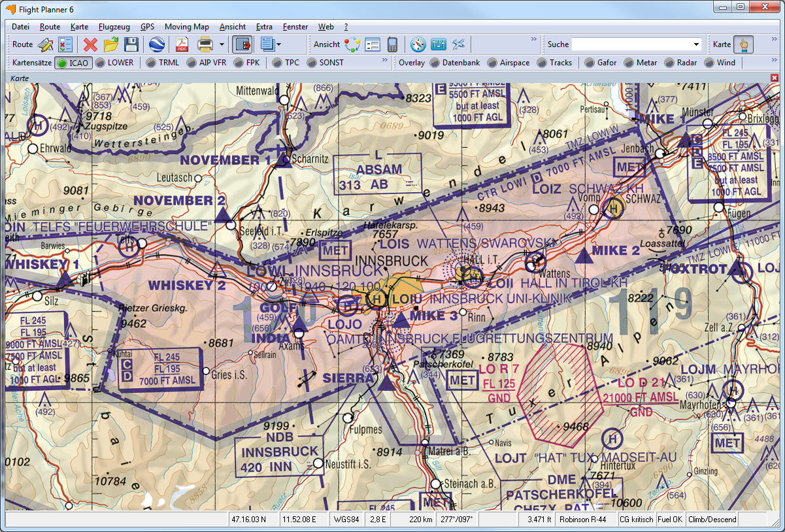Image resolution: width=785 pixels, height=532 pixels.
Task: Enable the AIP VFR map set
Action: pos(206,63)
